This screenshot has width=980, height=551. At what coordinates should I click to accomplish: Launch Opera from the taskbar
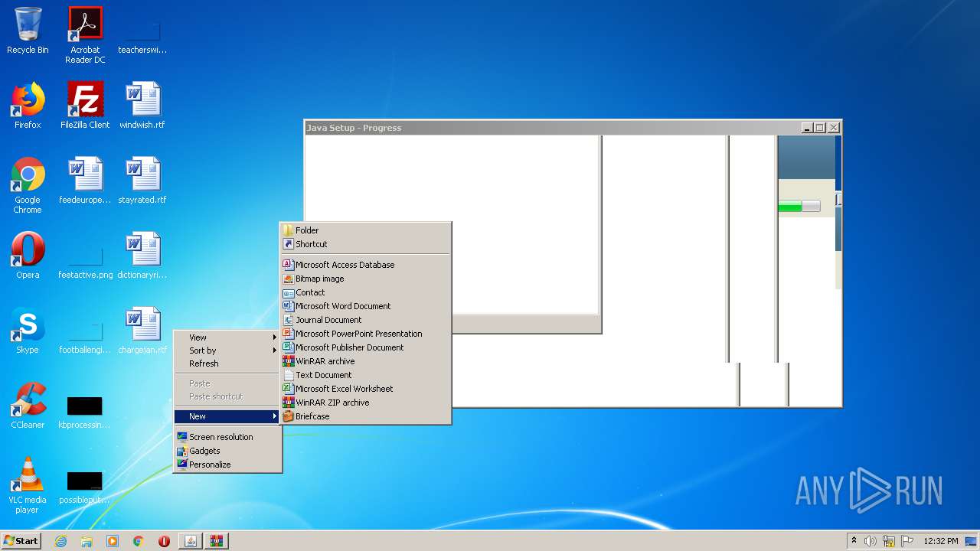164,541
